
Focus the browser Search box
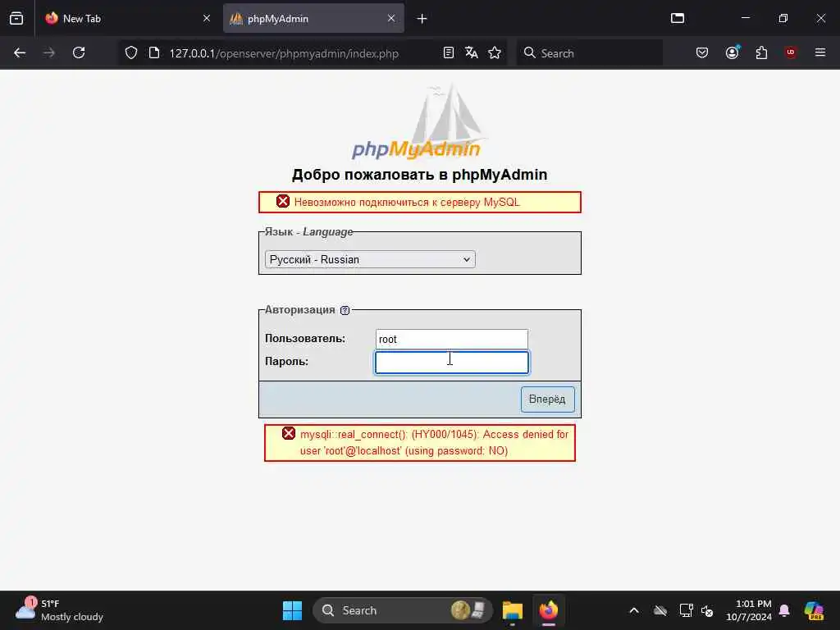[589, 53]
